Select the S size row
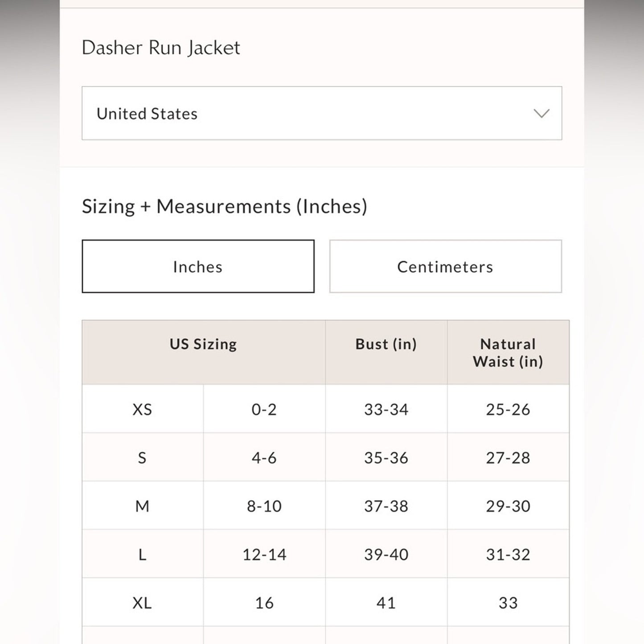 point(142,457)
